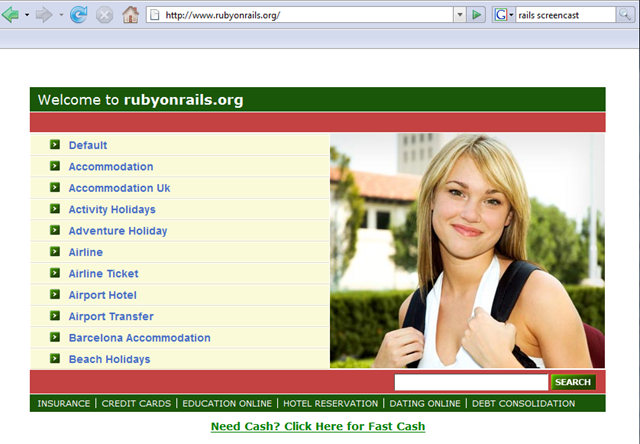Reload the page with the Refresh icon
Screen dimensions: 640x444
[78, 15]
